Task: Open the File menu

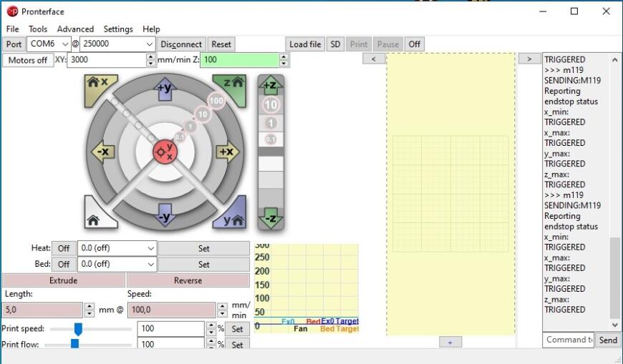Action: coord(12,29)
